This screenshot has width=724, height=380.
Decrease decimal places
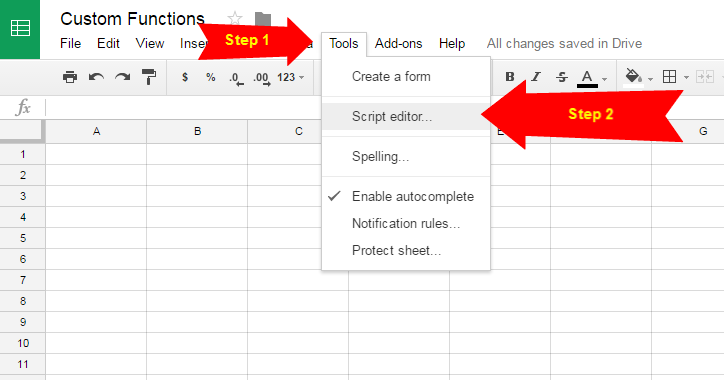coord(236,78)
